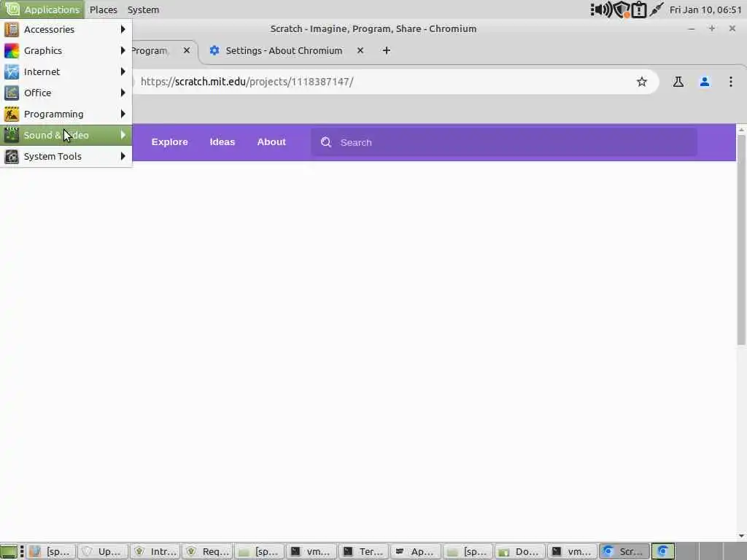Switch to Settings - About Chromium tab

click(x=284, y=50)
